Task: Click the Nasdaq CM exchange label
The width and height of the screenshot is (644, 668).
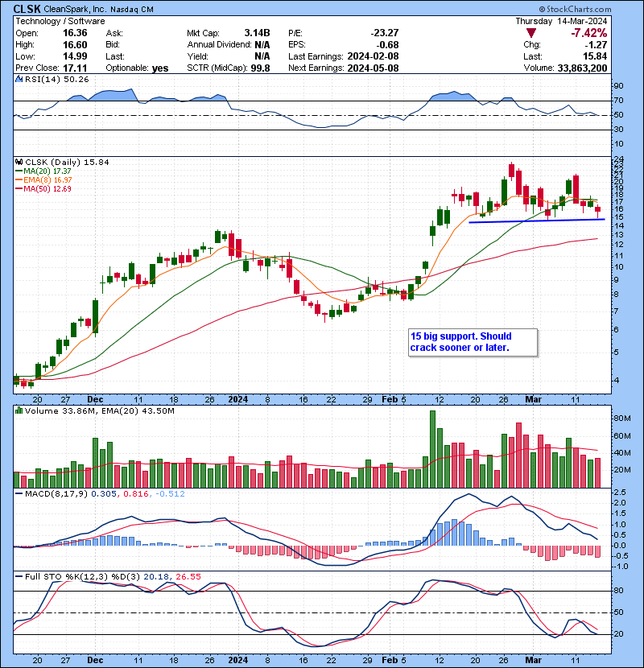Action: pos(132,9)
